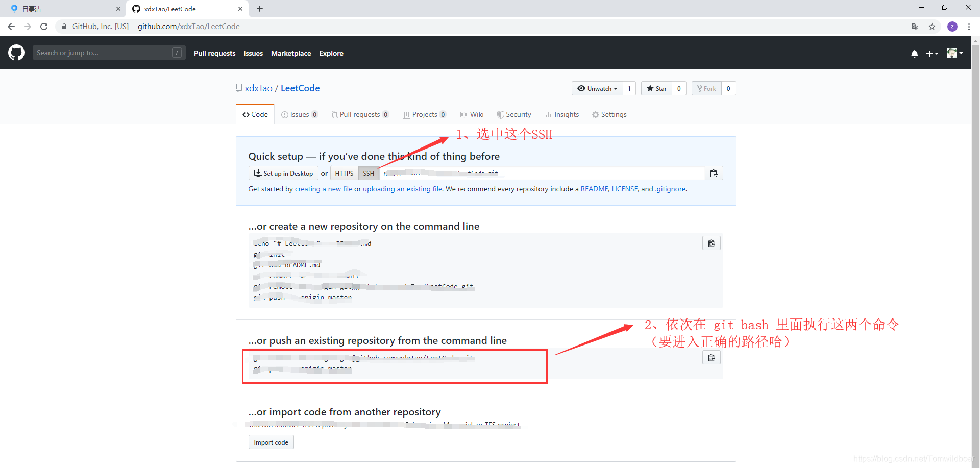
Task: Click the browser back arrow
Action: [x=11, y=27]
